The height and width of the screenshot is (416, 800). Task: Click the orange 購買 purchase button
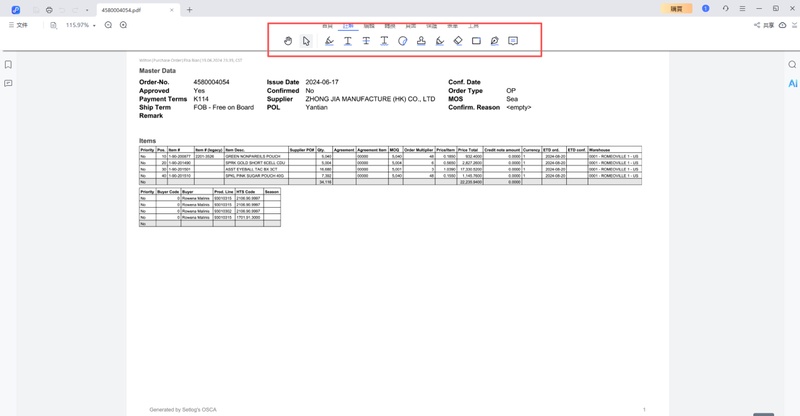coord(677,9)
